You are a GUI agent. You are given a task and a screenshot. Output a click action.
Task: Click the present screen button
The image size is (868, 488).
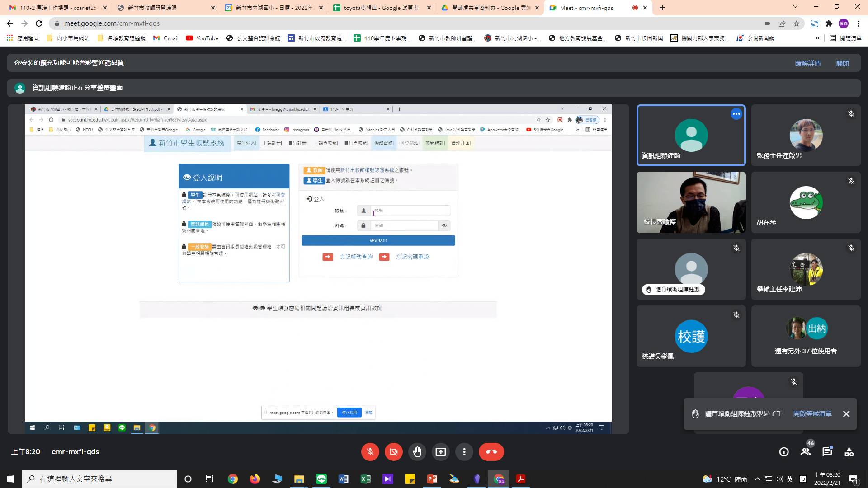pos(441,452)
